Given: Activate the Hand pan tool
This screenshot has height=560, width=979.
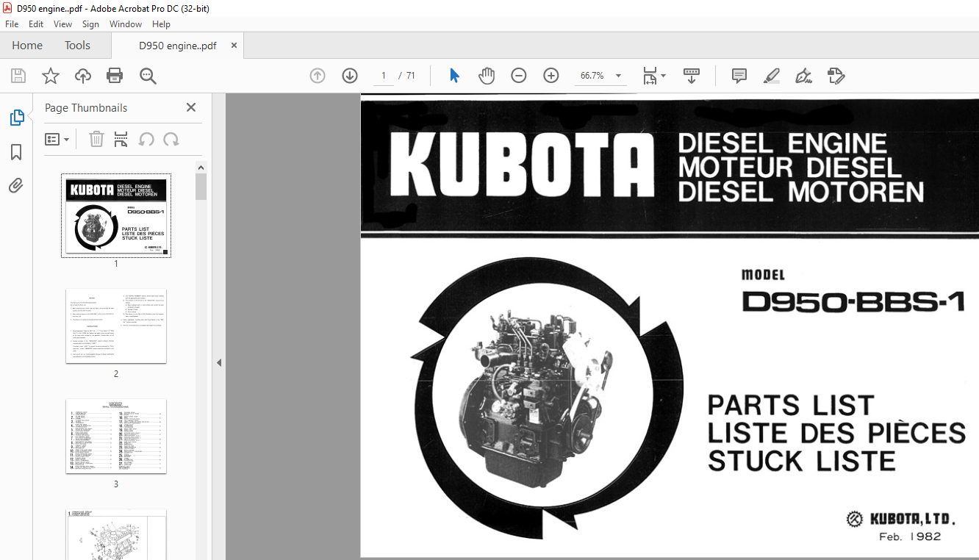Looking at the screenshot, I should (x=487, y=76).
